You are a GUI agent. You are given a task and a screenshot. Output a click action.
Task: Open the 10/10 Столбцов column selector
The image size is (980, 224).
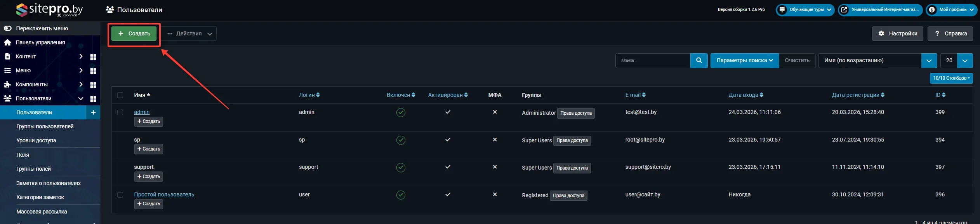tap(951, 78)
